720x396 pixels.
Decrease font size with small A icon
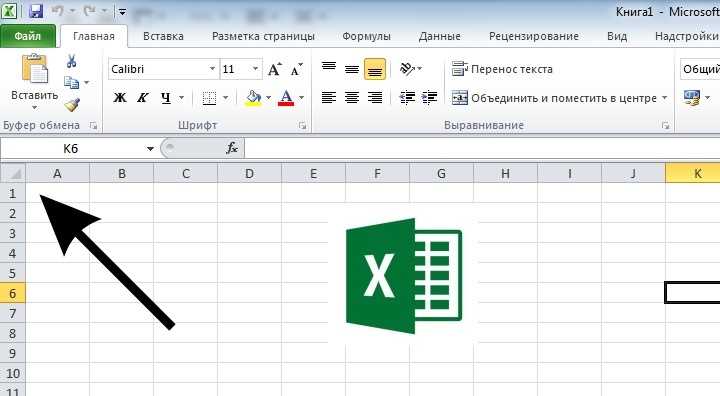point(297,69)
